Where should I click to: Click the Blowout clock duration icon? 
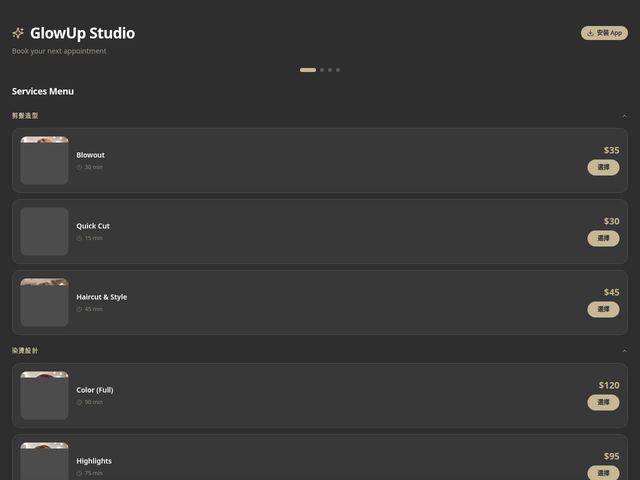point(79,167)
